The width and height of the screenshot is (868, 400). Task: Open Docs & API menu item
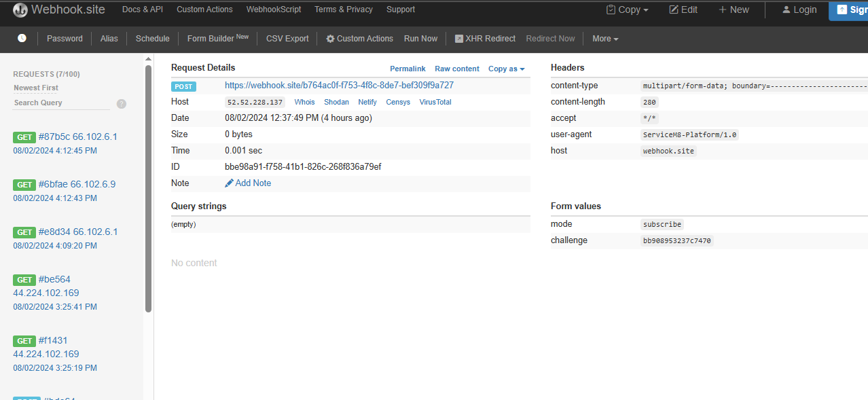143,10
